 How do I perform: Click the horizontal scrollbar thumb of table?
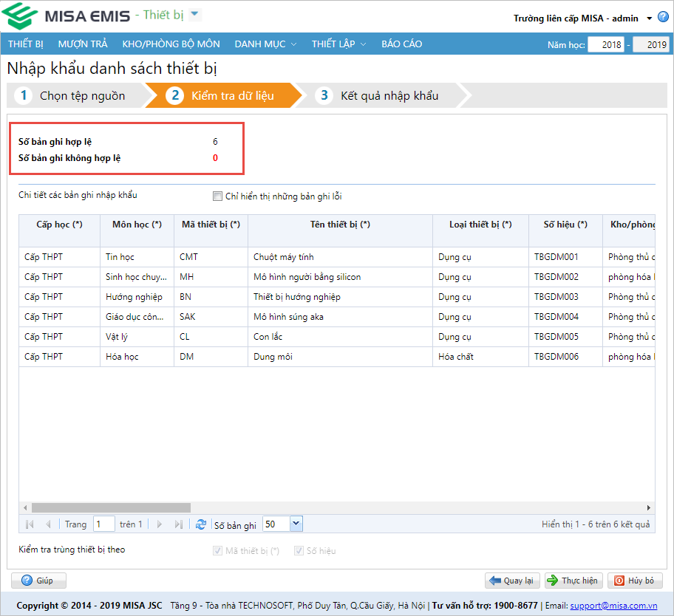(111, 507)
